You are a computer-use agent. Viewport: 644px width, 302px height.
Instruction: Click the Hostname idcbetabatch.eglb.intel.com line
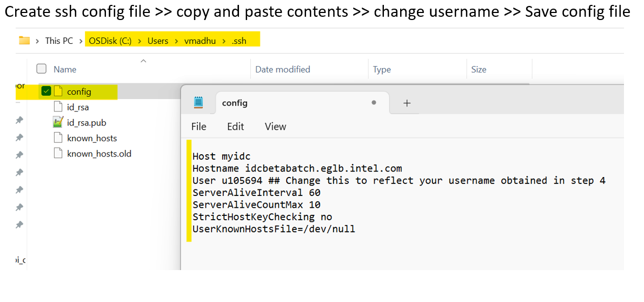point(297,168)
